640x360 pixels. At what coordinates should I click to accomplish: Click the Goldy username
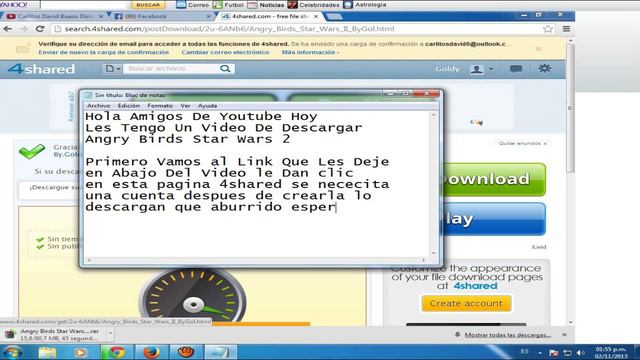click(447, 69)
